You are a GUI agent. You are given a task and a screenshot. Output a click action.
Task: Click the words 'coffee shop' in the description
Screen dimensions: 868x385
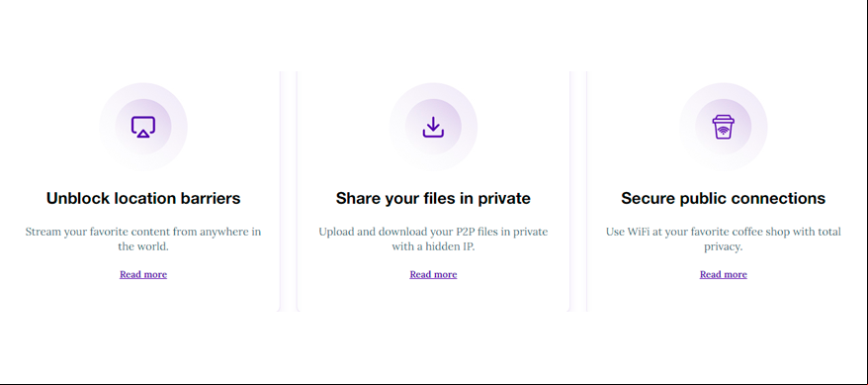pos(753,232)
